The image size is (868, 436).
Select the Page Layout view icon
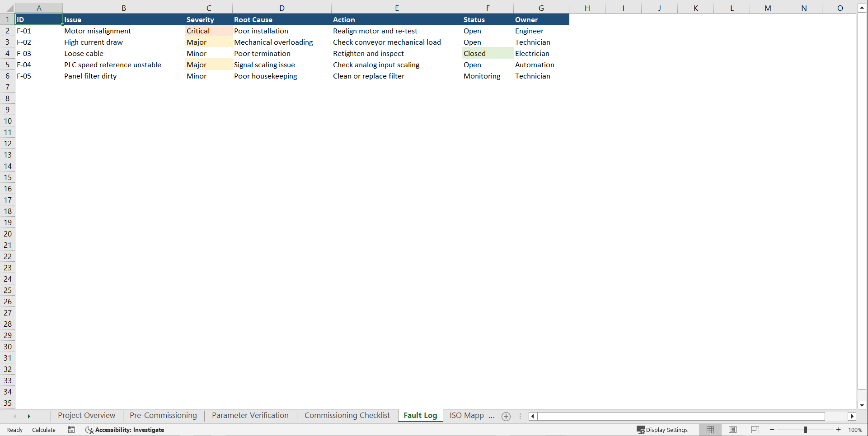pyautogui.click(x=732, y=430)
